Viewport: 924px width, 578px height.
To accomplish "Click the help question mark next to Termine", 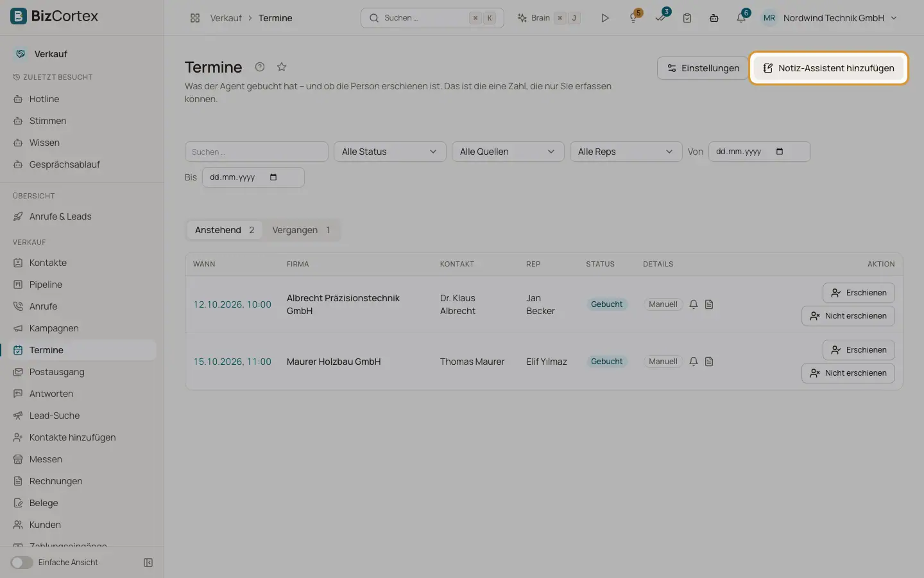I will (x=260, y=67).
